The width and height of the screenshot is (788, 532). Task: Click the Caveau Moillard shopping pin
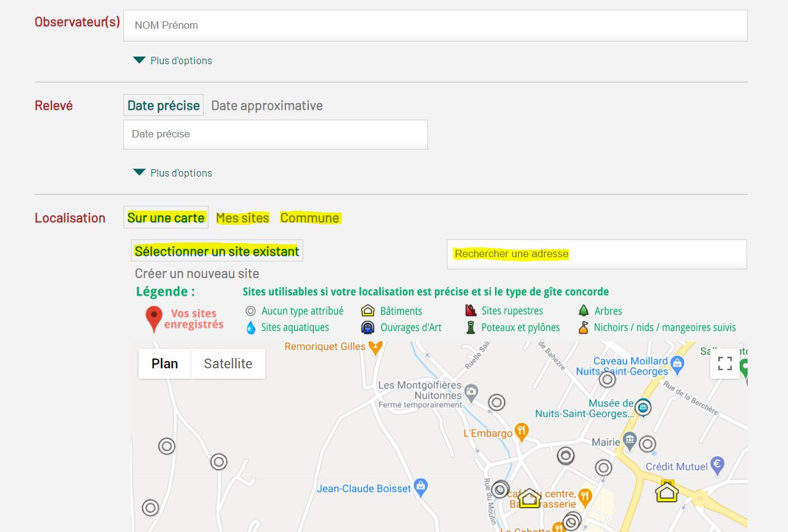677,365
